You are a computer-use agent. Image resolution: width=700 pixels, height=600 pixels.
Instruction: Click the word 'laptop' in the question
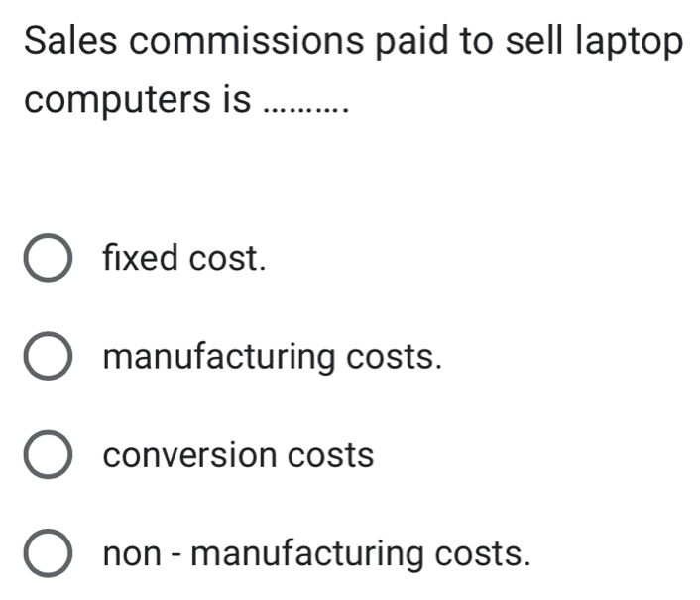click(627, 44)
